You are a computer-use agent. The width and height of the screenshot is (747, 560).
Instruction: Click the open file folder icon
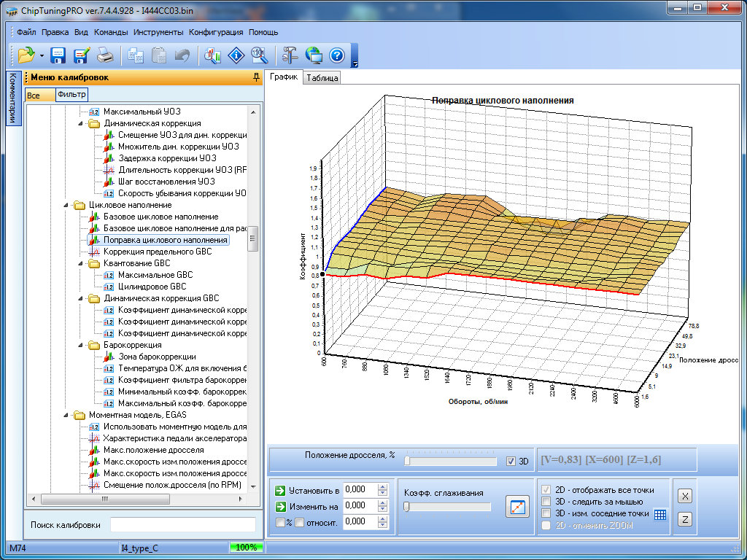point(26,55)
